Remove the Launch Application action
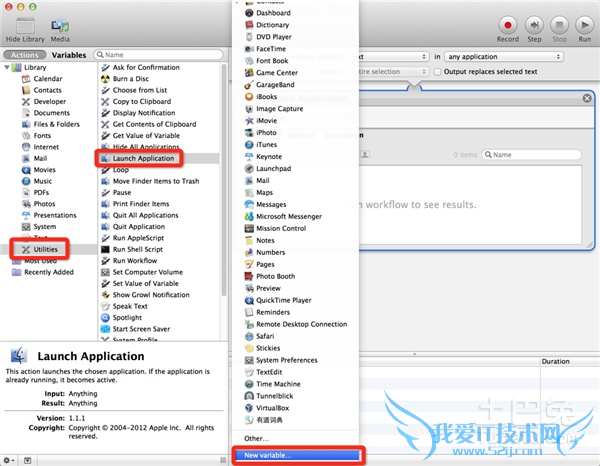Screen dimensions: 600x466 (587, 99)
